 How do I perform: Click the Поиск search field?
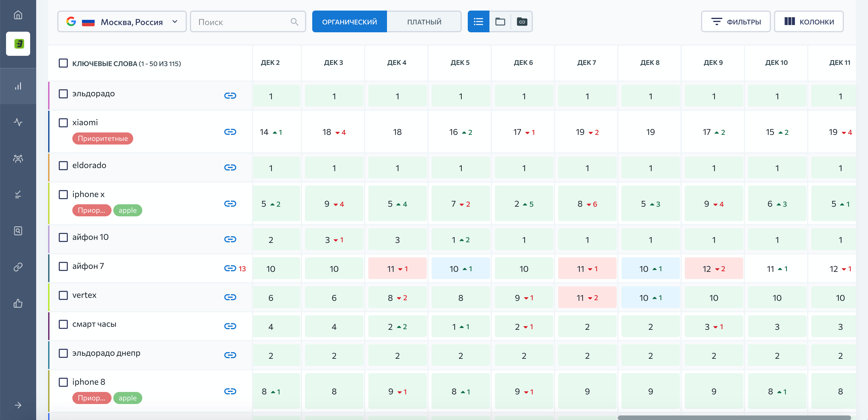click(x=248, y=22)
